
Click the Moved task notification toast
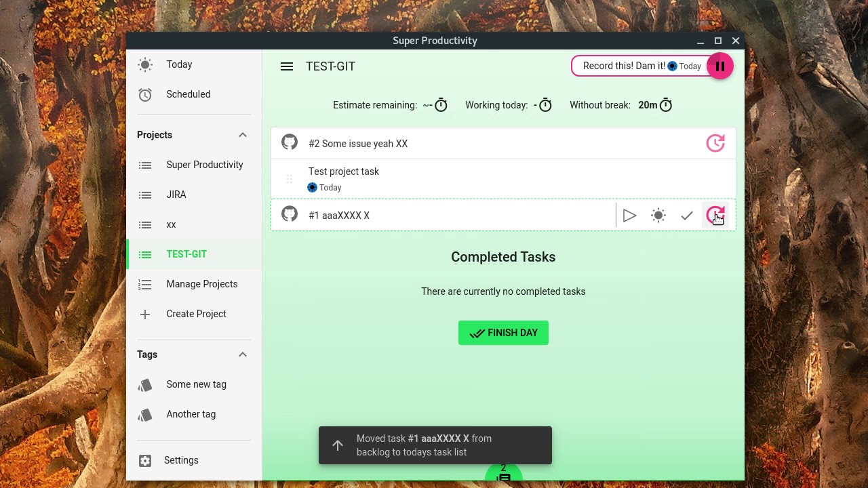tap(435, 445)
